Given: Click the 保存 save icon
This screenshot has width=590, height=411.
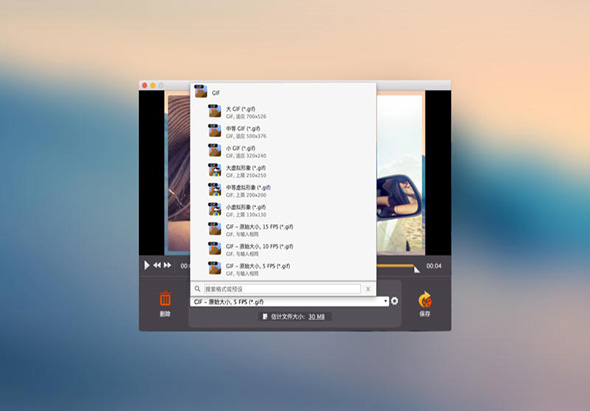Looking at the screenshot, I should coord(425,299).
